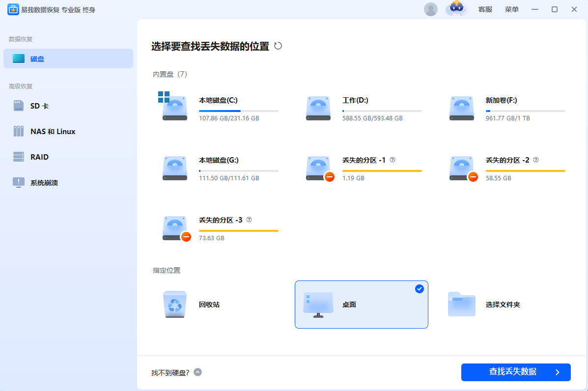The image size is (588, 391).
Task: Click the 找不到硬盘 link
Action: click(x=171, y=372)
